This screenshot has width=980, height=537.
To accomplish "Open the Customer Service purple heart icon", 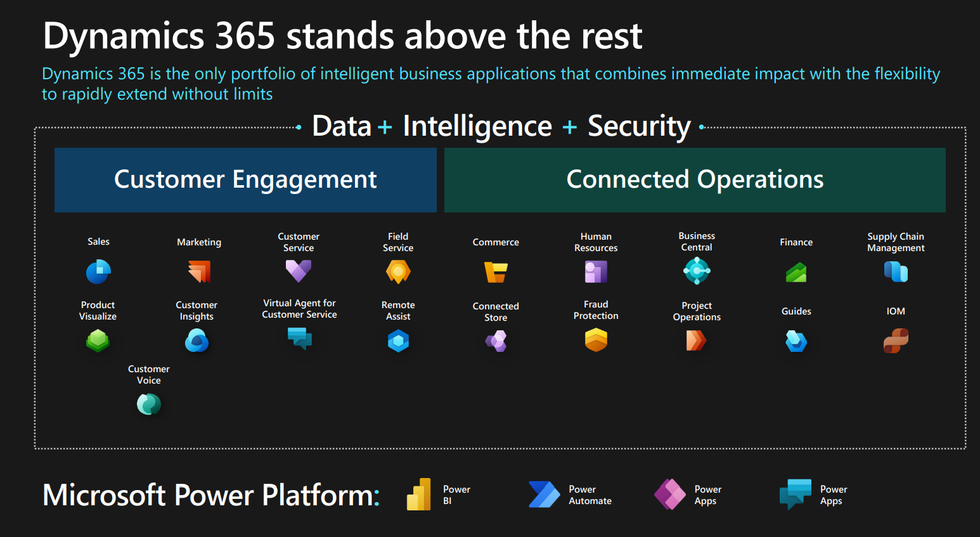I will pos(299,271).
